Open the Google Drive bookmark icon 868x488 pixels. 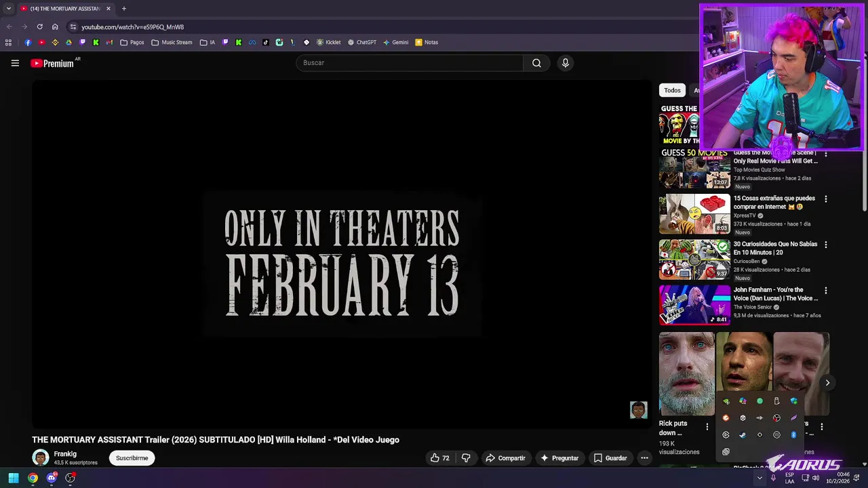[68, 42]
